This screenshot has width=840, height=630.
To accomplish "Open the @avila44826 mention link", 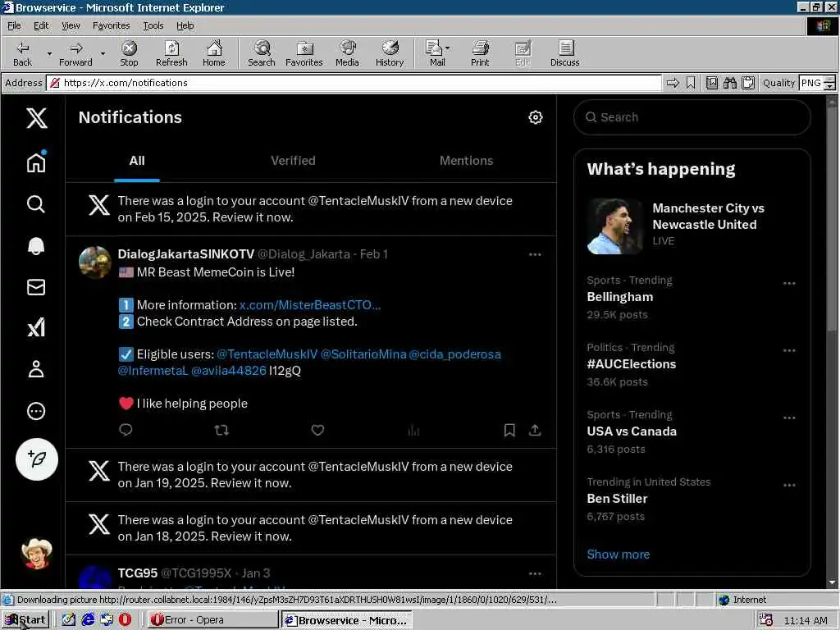I will 229,371.
